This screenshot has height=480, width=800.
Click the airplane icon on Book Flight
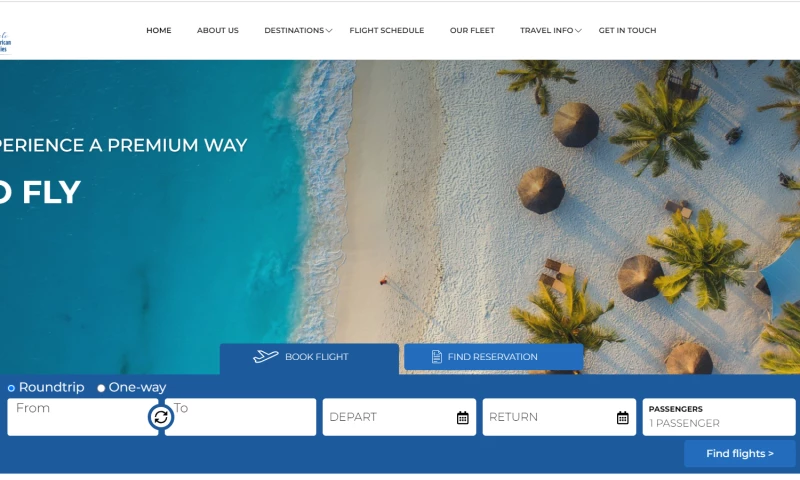(266, 357)
